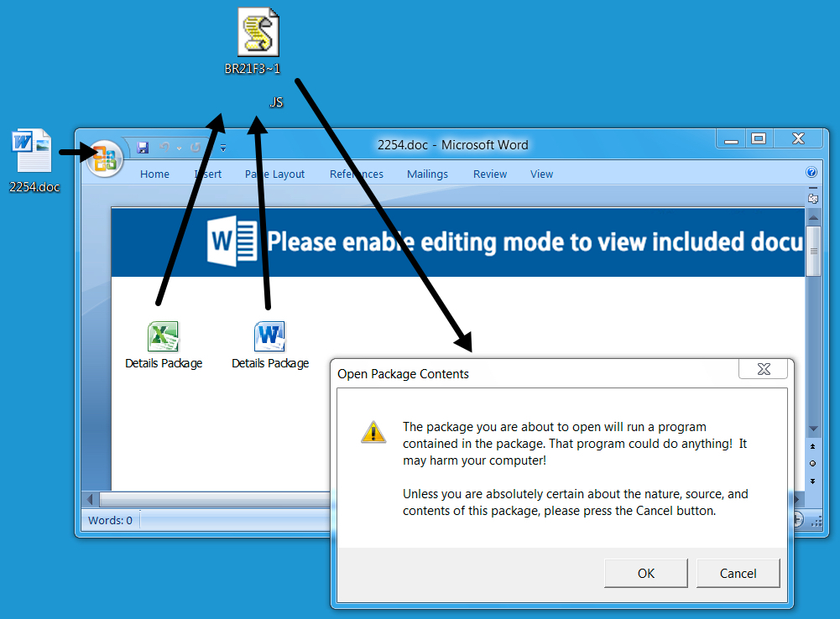Select the 2254.doc desktop file icon

[x=34, y=153]
